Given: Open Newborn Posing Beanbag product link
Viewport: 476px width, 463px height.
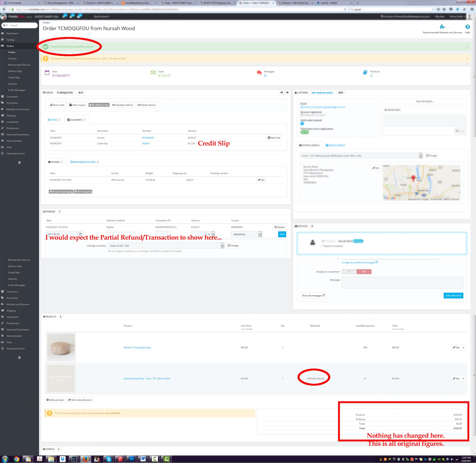Looking at the screenshot, I should pyautogui.click(x=137, y=347).
